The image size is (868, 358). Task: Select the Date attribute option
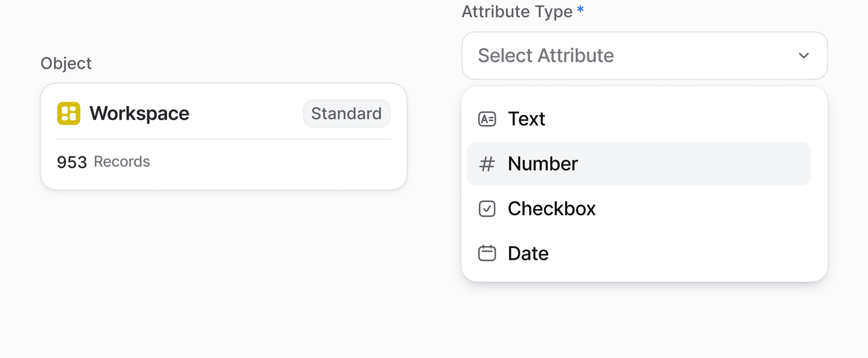528,253
